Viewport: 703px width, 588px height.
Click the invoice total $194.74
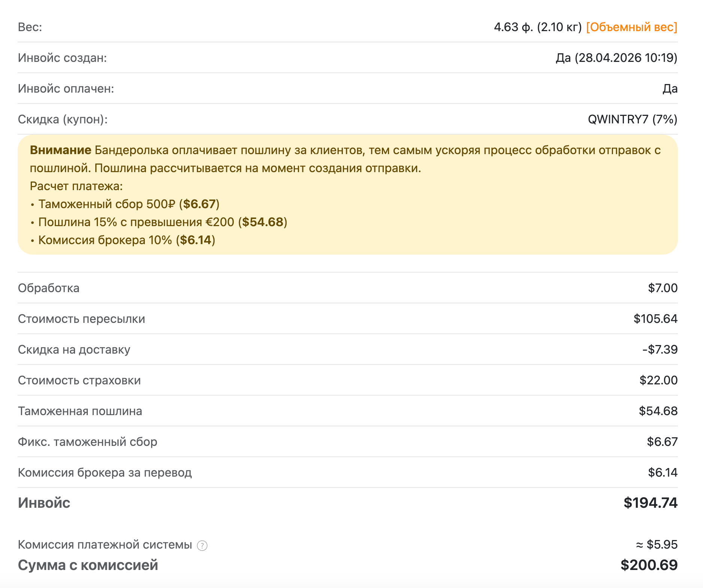[x=651, y=502]
